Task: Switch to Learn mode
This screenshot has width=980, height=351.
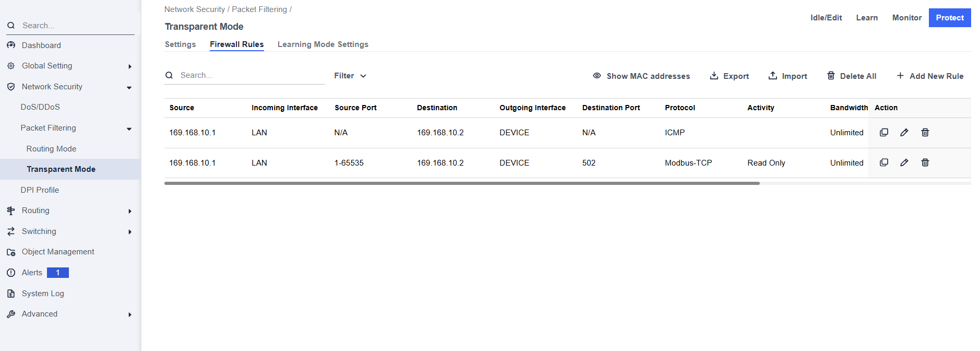Action: (867, 18)
